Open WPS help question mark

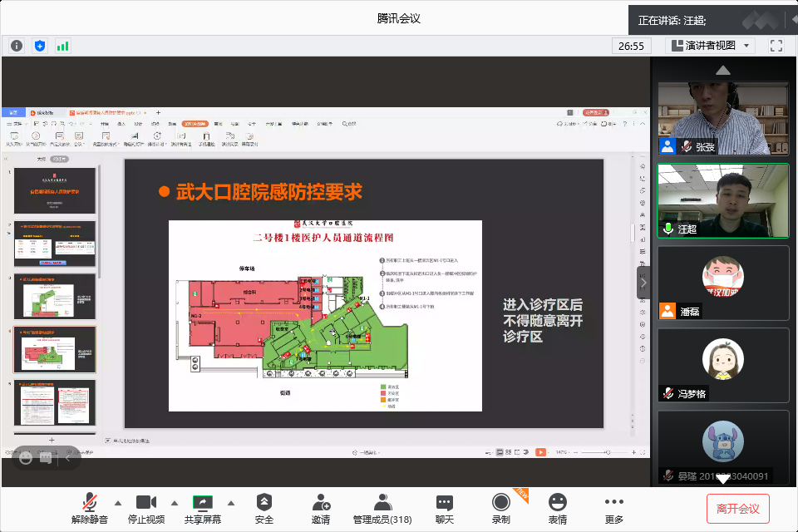(625, 124)
